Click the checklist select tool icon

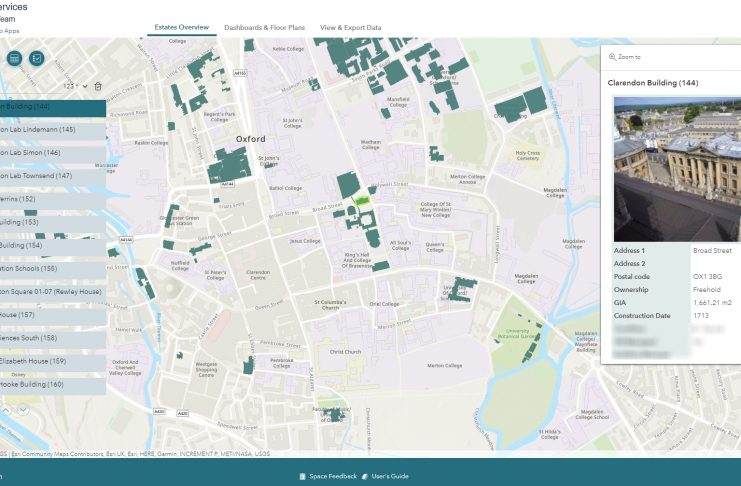point(37,59)
